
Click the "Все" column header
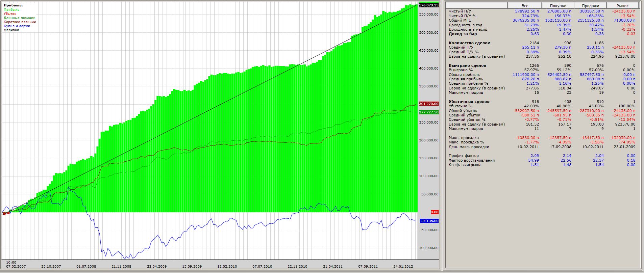pos(525,5)
